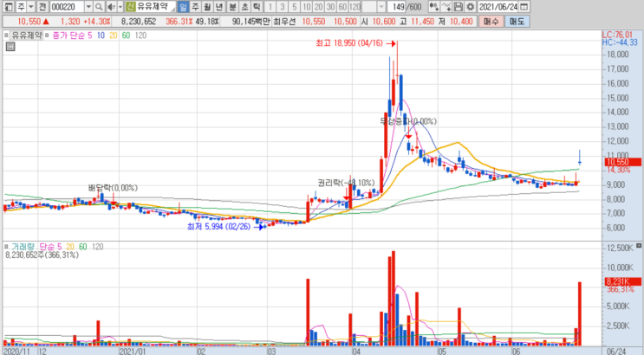Expand the stock code history dropdown

point(88,7)
